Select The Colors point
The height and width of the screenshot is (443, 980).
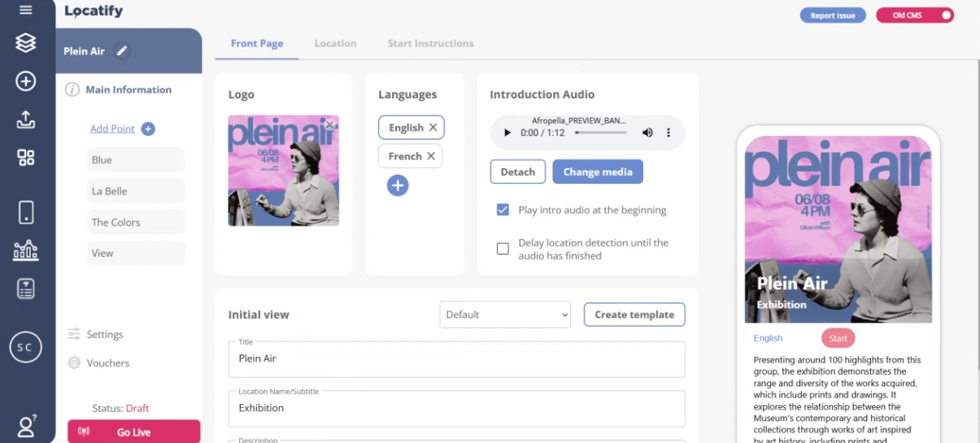[x=136, y=222]
